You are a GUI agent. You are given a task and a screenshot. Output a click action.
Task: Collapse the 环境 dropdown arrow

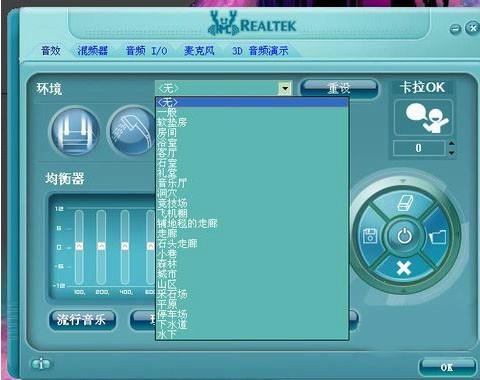pyautogui.click(x=285, y=89)
